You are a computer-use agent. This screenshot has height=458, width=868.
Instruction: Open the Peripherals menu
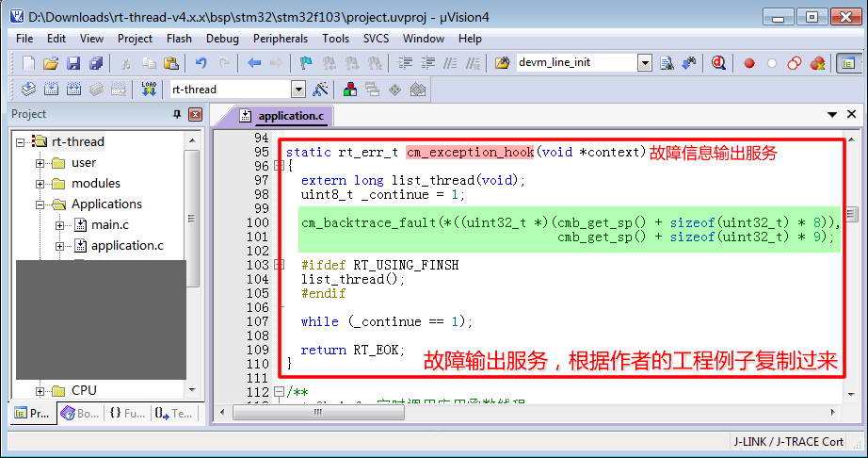tap(280, 39)
